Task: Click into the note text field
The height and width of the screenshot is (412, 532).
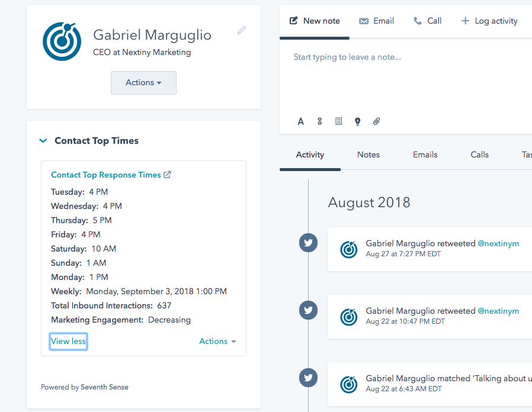Action: point(406,78)
